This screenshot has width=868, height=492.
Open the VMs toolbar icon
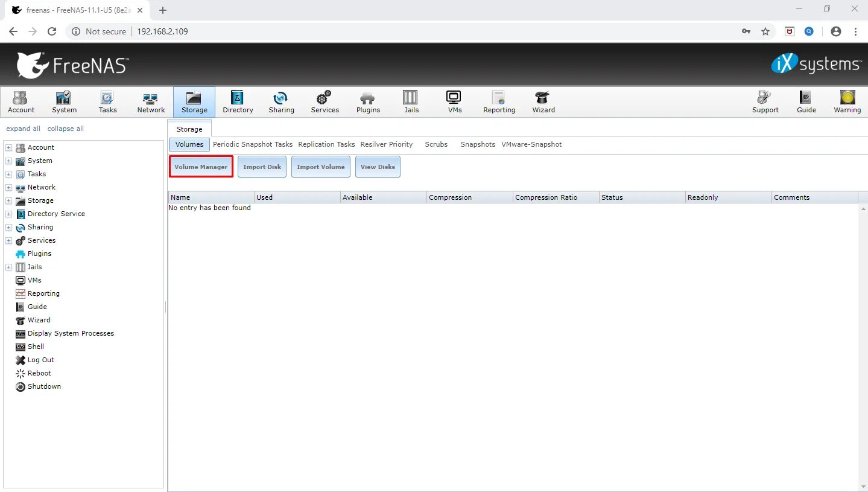tap(455, 101)
